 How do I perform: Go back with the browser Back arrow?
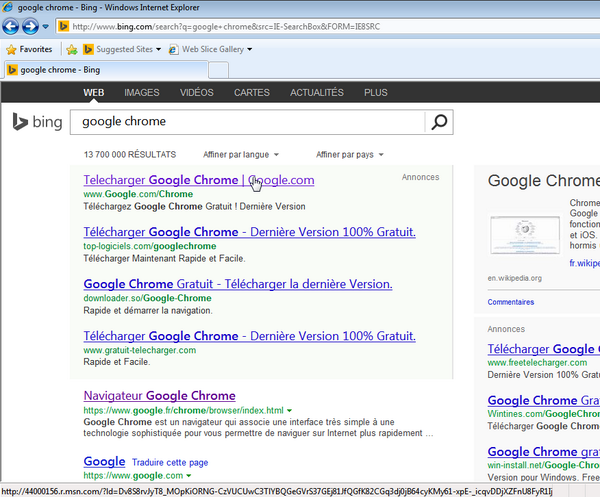[x=10, y=26]
